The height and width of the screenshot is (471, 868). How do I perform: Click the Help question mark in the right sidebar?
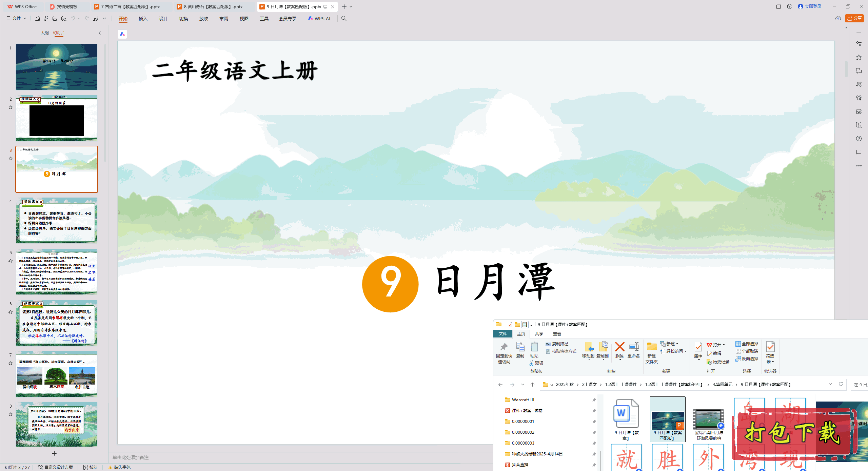tap(859, 139)
